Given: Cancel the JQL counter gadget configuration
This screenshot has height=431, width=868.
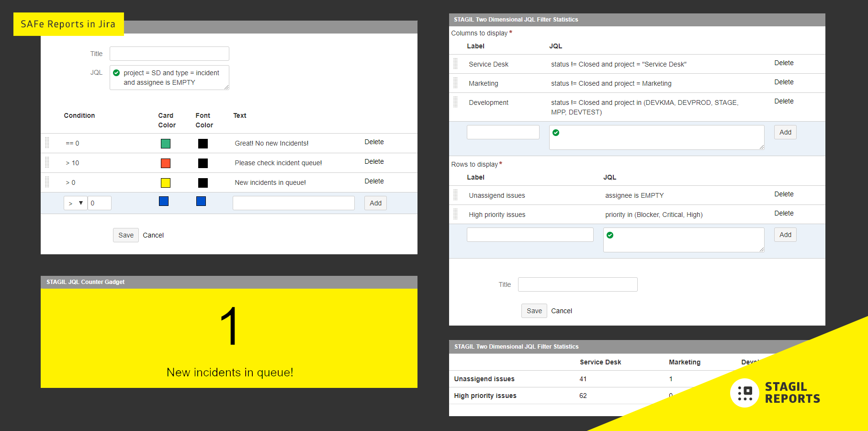Looking at the screenshot, I should click(x=153, y=235).
